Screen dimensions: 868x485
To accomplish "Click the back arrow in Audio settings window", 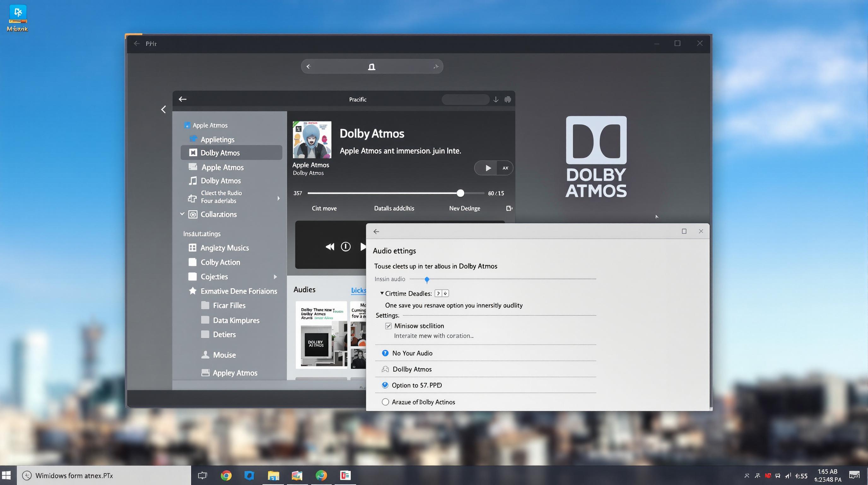I will (376, 231).
